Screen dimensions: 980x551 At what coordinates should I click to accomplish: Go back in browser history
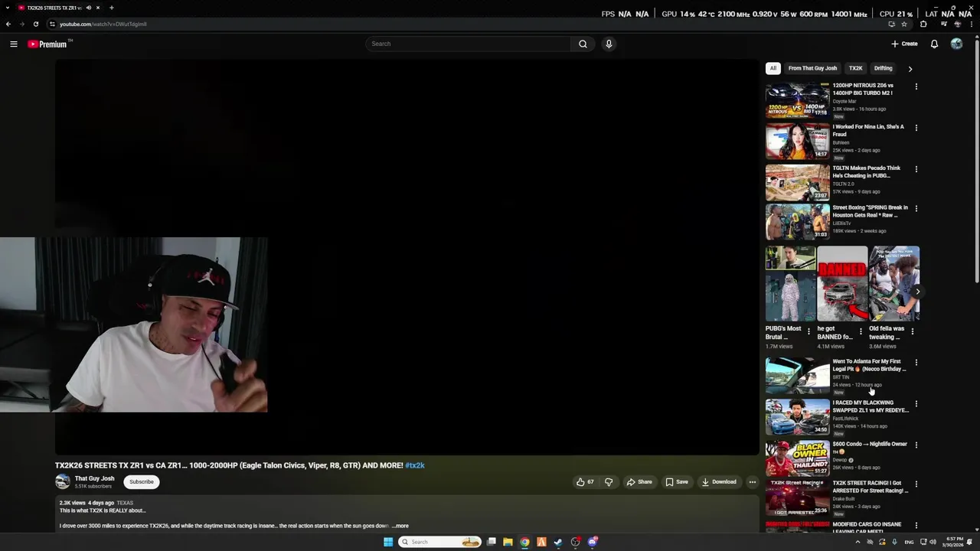8,24
